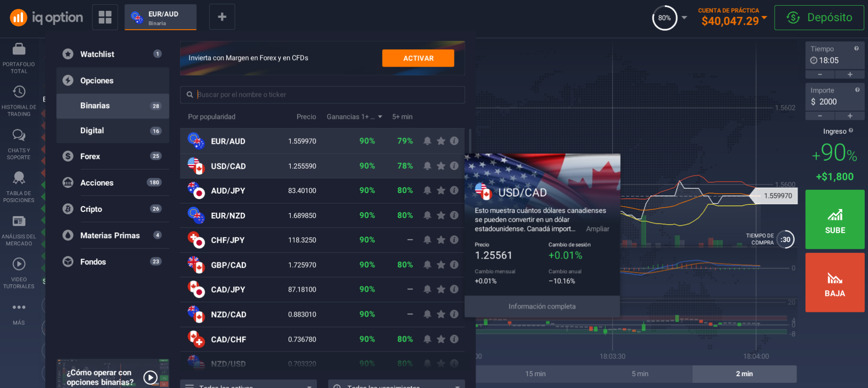Toggle favorite star for AUD/JPY
This screenshot has height=388, width=868.
click(x=441, y=190)
